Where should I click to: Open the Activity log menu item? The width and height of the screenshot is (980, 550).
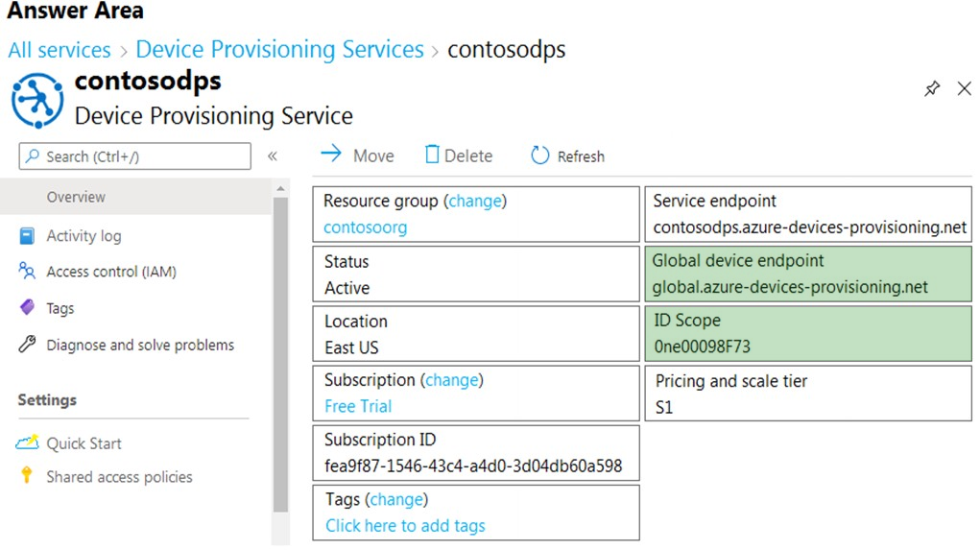[84, 235]
